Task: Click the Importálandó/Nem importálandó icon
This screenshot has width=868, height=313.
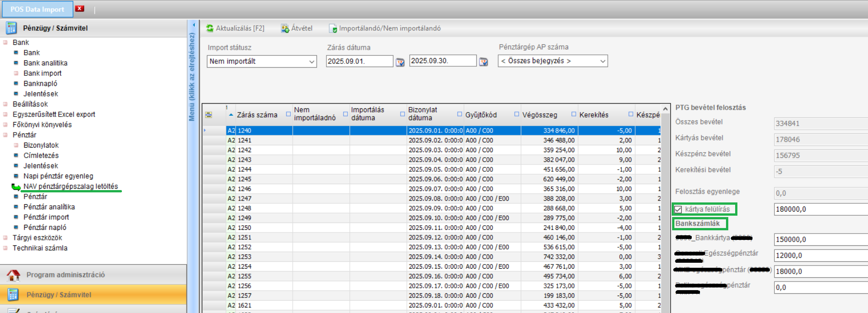Action: click(333, 28)
